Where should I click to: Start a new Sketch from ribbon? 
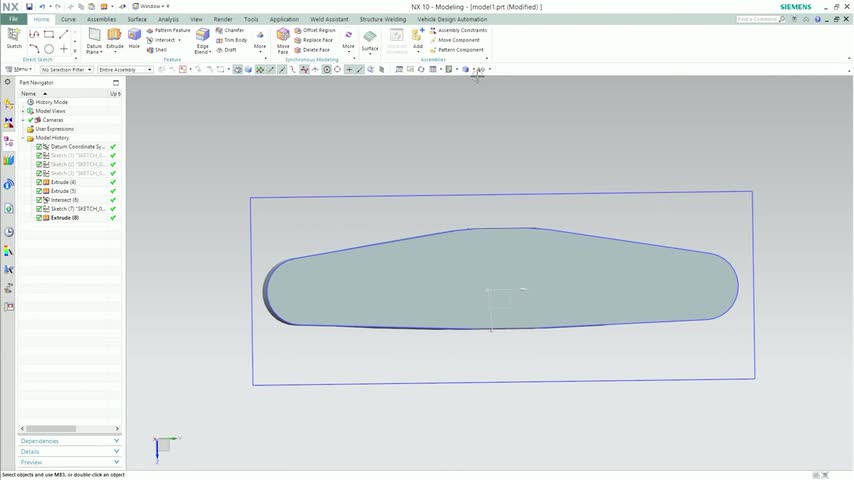pos(14,38)
